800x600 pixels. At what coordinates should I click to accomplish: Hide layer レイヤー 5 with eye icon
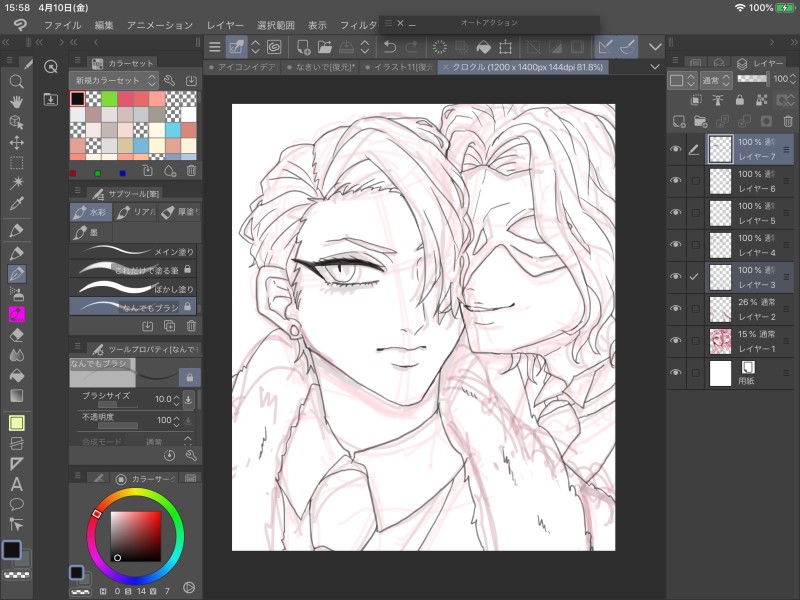tap(676, 212)
